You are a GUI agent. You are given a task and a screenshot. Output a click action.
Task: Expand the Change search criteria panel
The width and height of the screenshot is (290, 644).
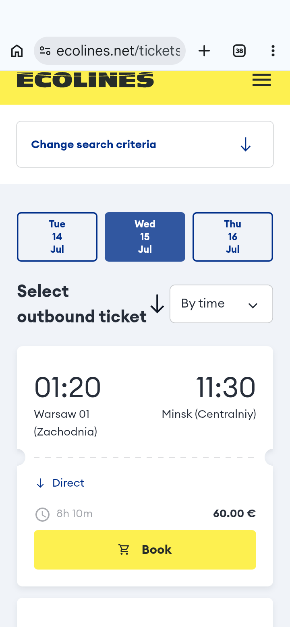(x=145, y=144)
